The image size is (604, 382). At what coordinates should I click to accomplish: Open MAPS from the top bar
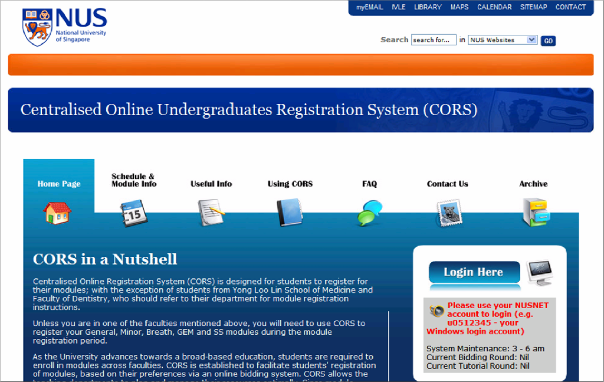tap(459, 7)
